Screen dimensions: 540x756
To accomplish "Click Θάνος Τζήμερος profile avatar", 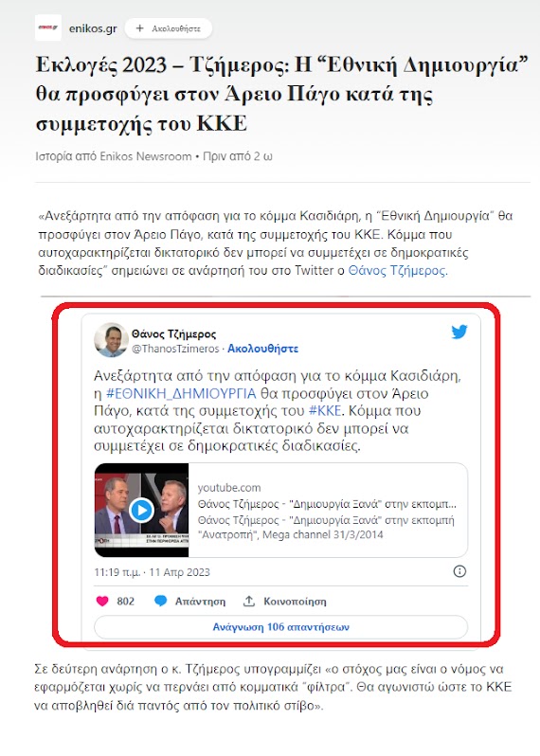I will [111, 340].
